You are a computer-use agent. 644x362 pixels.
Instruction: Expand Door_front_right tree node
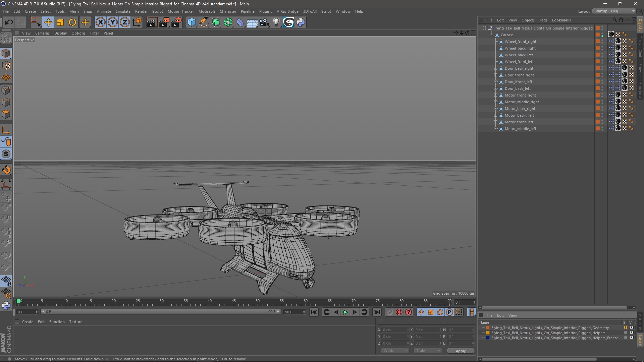496,75
